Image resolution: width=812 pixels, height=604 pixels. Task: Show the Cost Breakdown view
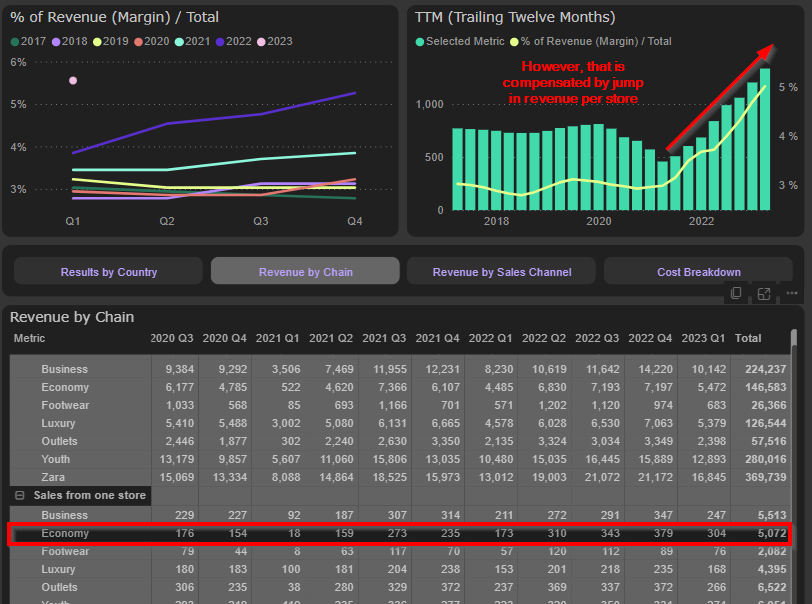click(698, 272)
